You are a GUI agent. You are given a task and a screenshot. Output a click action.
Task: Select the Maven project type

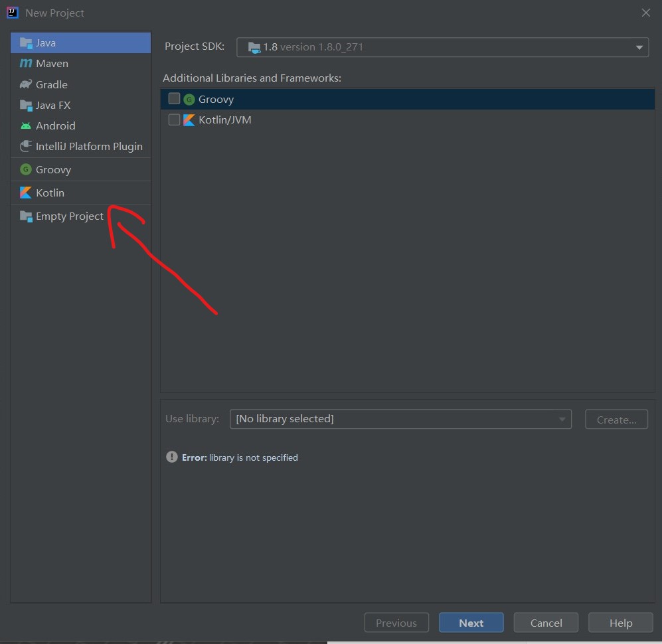tap(80, 63)
